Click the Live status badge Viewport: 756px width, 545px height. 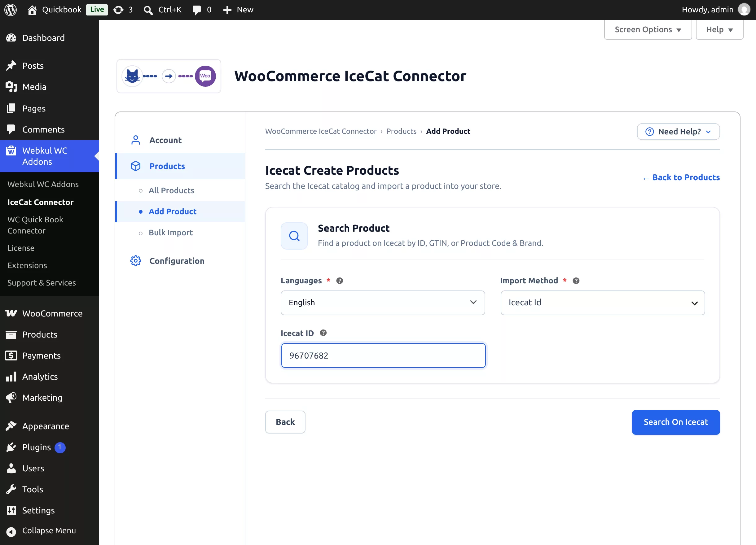pyautogui.click(x=97, y=10)
